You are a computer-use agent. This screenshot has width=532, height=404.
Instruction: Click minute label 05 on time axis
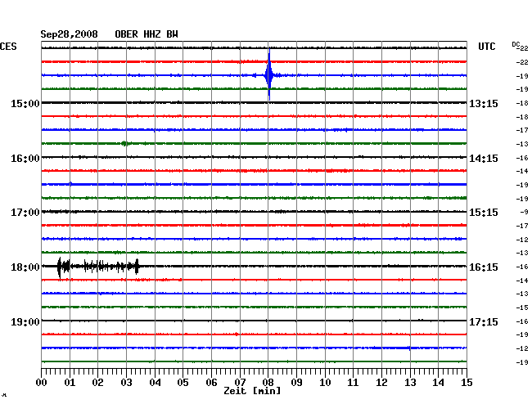[183, 382]
